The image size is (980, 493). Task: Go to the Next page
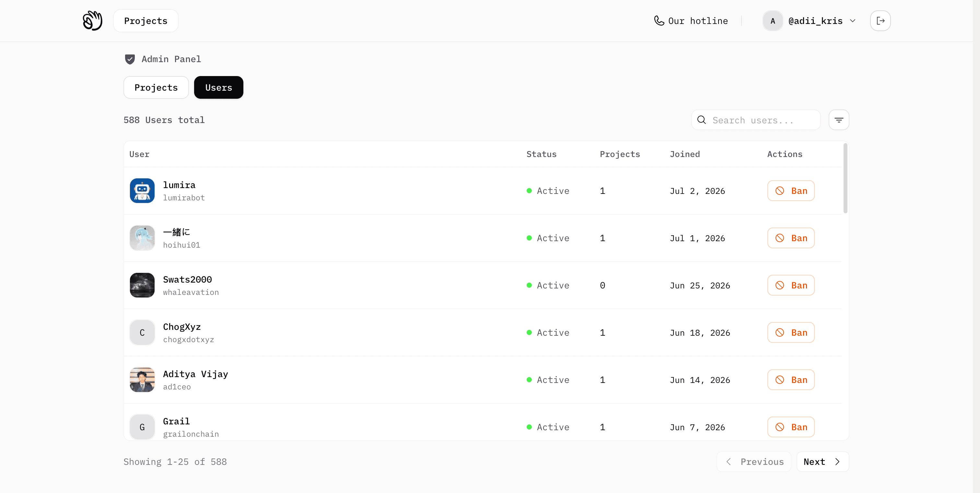point(822,462)
